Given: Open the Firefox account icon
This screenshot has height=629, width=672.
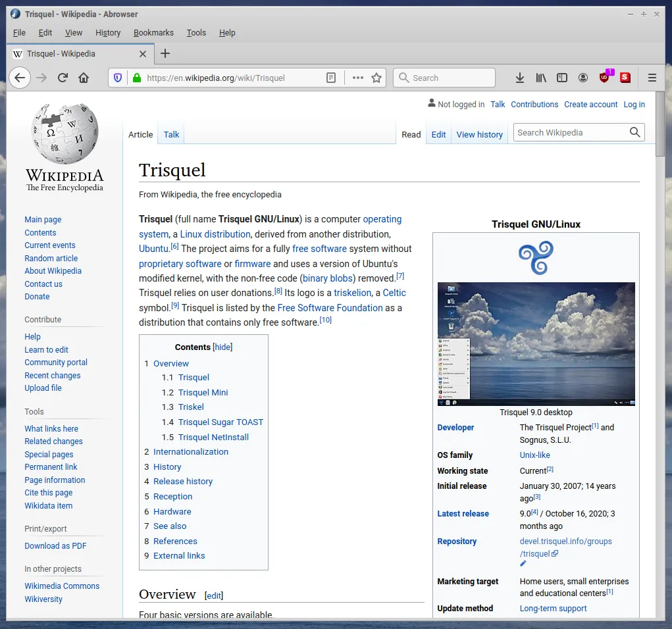Looking at the screenshot, I should click(x=582, y=78).
